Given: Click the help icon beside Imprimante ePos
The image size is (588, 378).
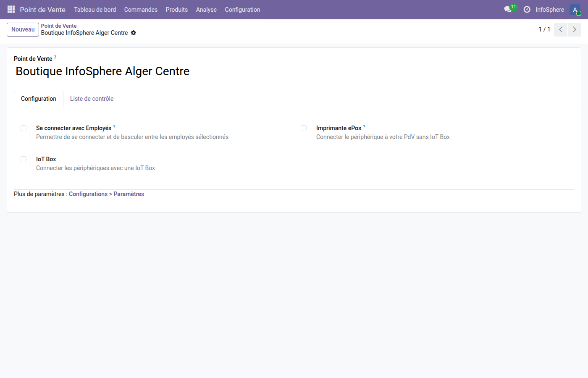Looking at the screenshot, I should [x=364, y=125].
